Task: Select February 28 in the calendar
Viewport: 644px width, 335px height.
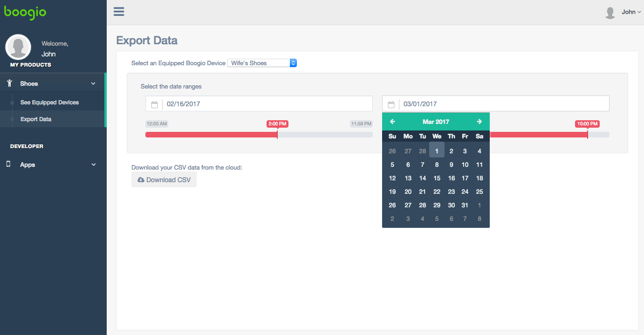Action: click(422, 151)
